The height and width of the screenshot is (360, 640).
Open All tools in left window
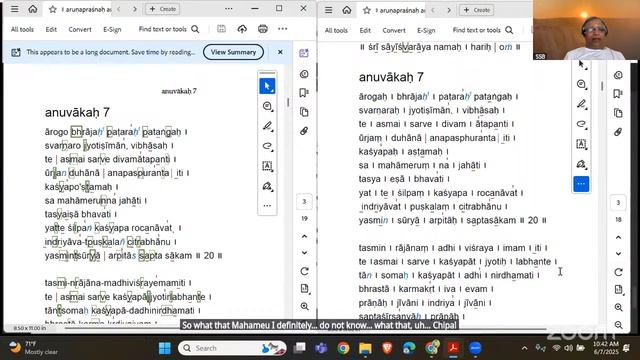[x=22, y=29]
